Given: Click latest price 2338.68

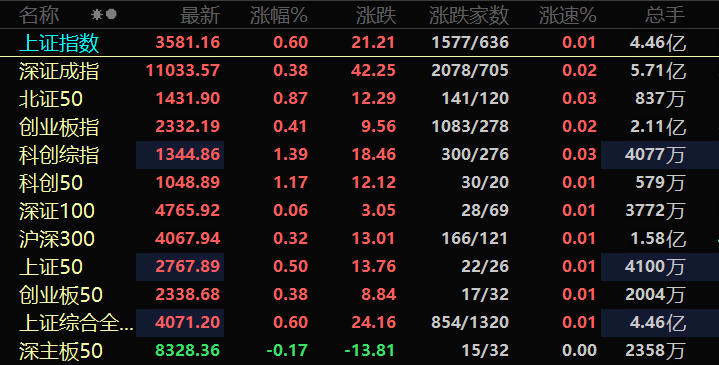Looking at the screenshot, I should tap(188, 294).
